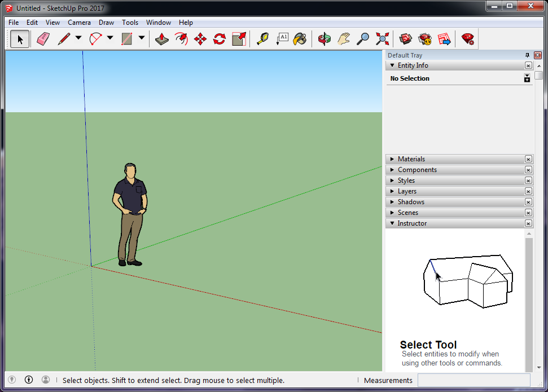Click the geo-location status bar icon
The image size is (548, 392).
point(12,380)
